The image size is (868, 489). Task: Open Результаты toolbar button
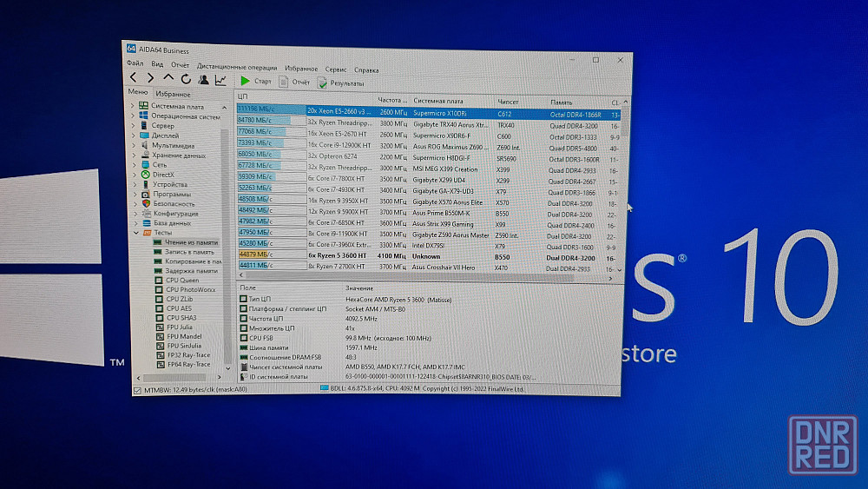pos(341,83)
